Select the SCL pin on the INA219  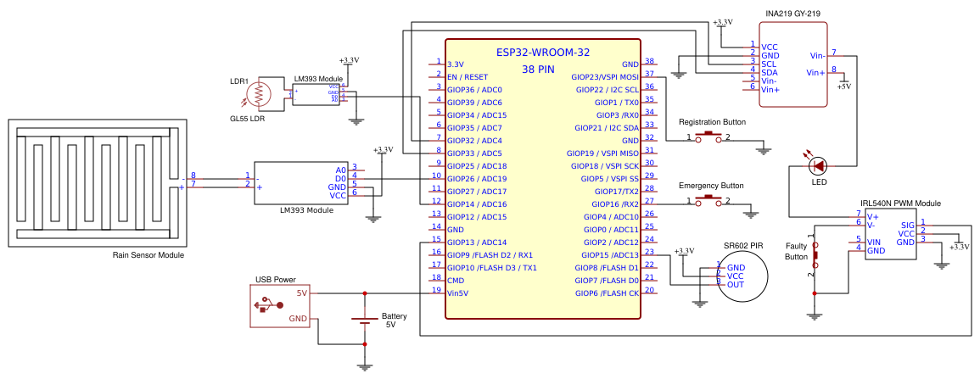[769, 63]
